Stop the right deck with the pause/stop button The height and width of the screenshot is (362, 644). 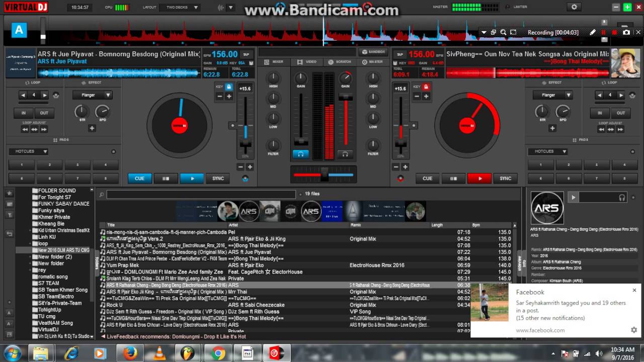[453, 178]
